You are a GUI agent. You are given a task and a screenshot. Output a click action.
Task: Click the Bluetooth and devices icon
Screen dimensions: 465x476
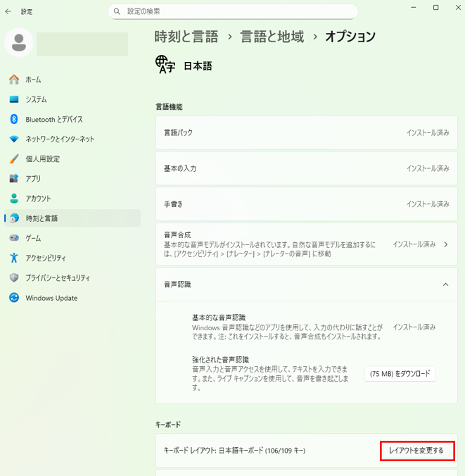[14, 119]
